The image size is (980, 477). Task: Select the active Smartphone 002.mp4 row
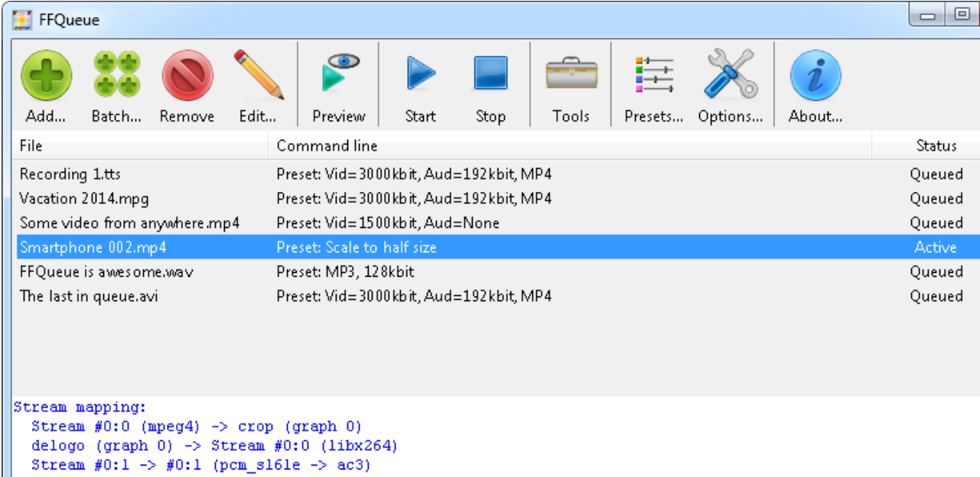[x=93, y=248]
